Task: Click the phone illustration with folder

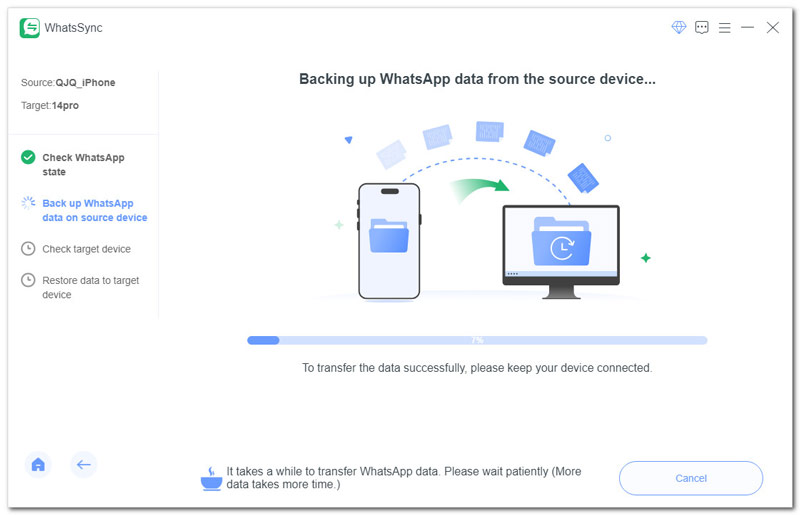Action: (389, 241)
